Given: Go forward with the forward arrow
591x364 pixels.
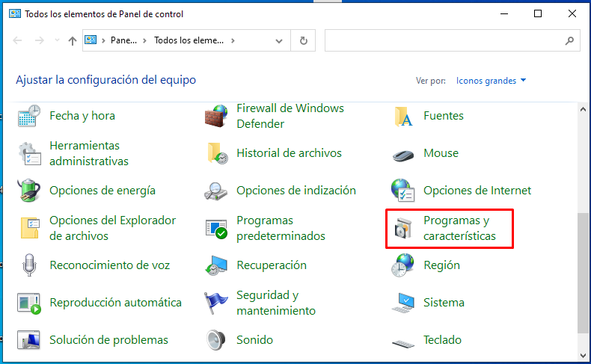Looking at the screenshot, I should pos(39,40).
